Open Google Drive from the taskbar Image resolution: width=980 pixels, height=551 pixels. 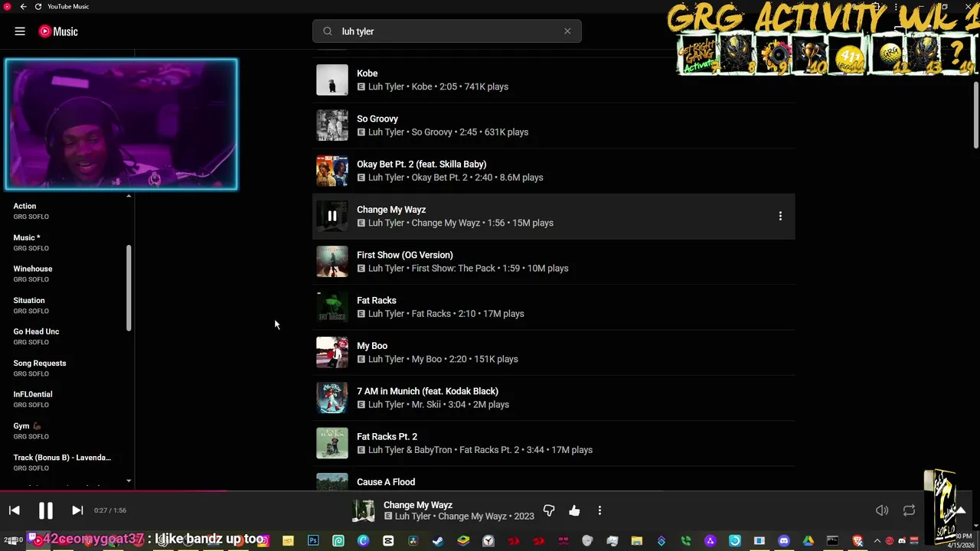pyautogui.click(x=808, y=541)
